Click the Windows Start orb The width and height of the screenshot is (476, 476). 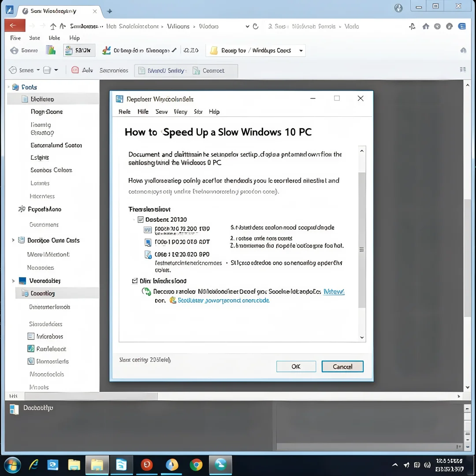click(x=12, y=465)
